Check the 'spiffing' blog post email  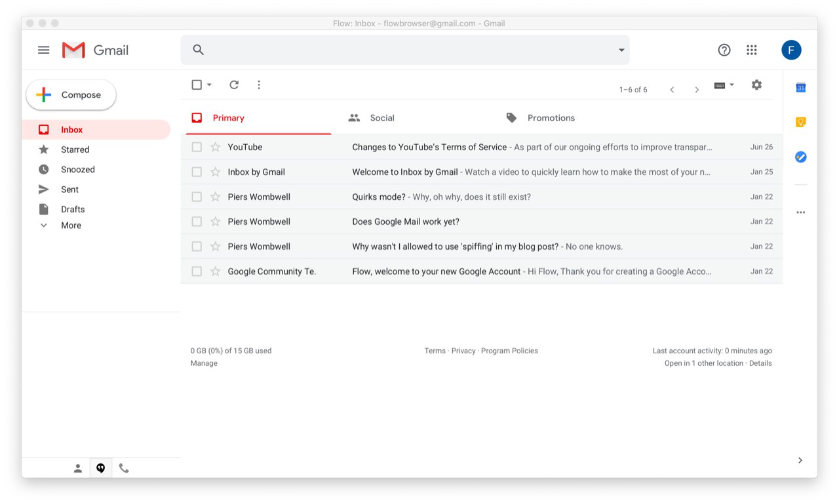coord(197,246)
